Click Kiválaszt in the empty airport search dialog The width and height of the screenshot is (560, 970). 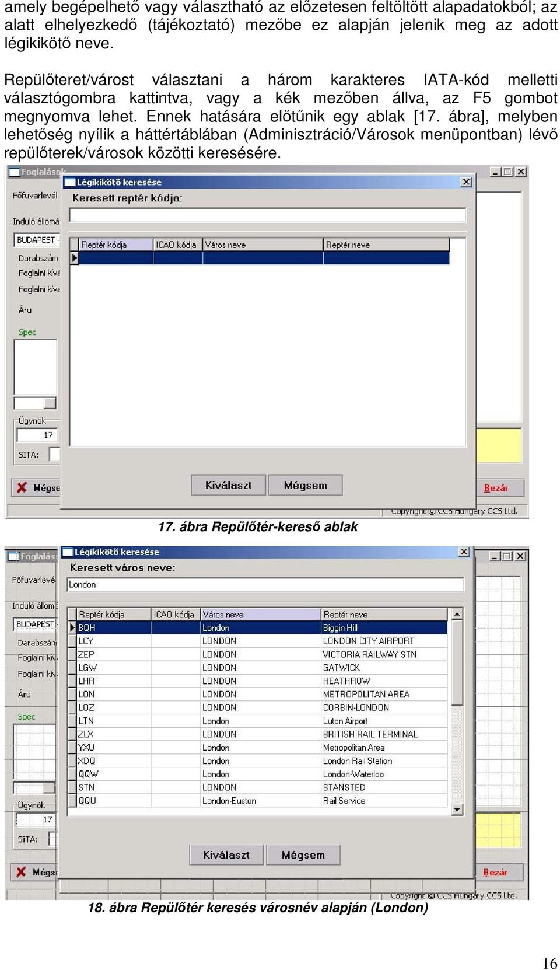(x=229, y=485)
